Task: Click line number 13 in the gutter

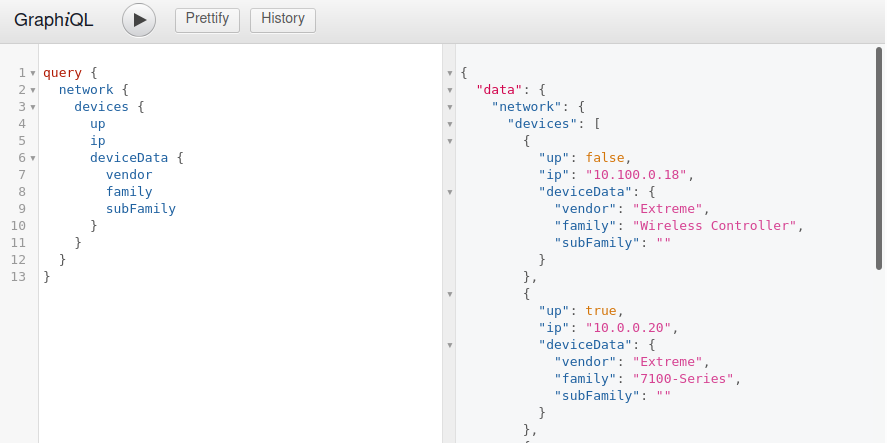Action: pyautogui.click(x=19, y=277)
